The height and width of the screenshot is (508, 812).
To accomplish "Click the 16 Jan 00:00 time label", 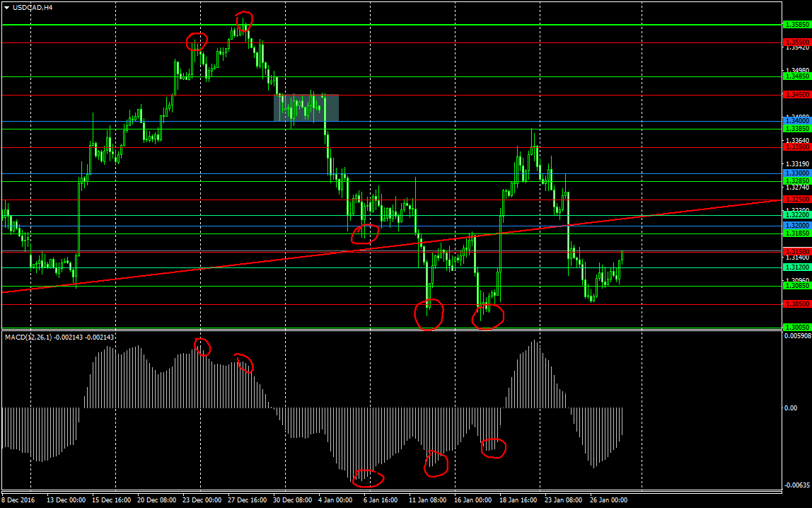I will tap(472, 500).
